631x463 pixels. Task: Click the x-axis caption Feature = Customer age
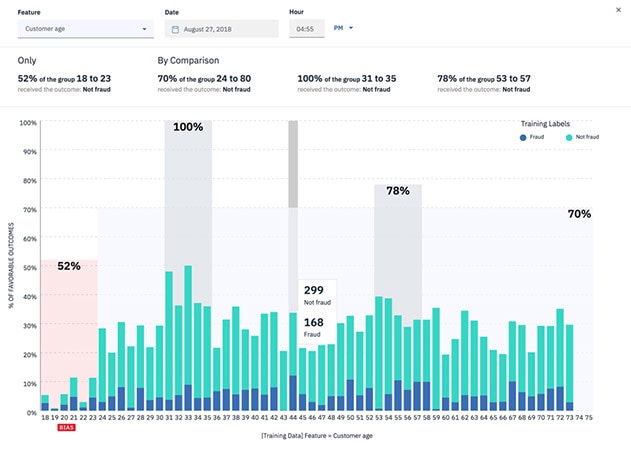317,436
